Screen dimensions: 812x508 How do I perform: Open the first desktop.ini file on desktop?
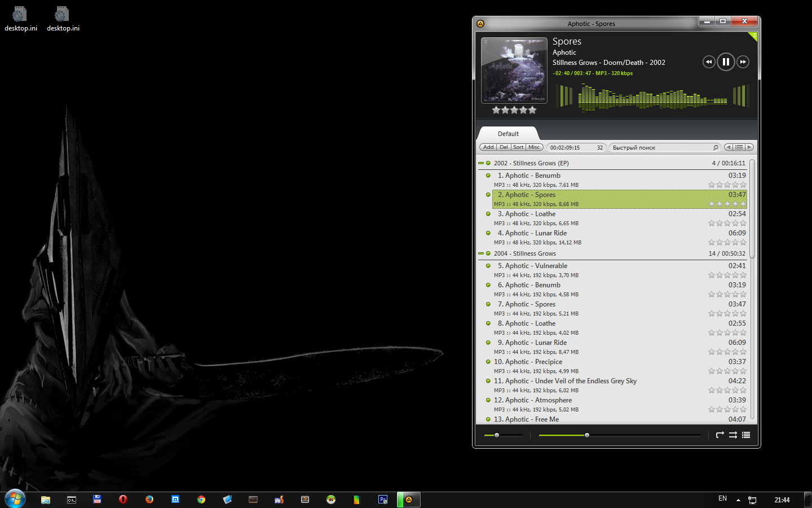click(x=21, y=19)
